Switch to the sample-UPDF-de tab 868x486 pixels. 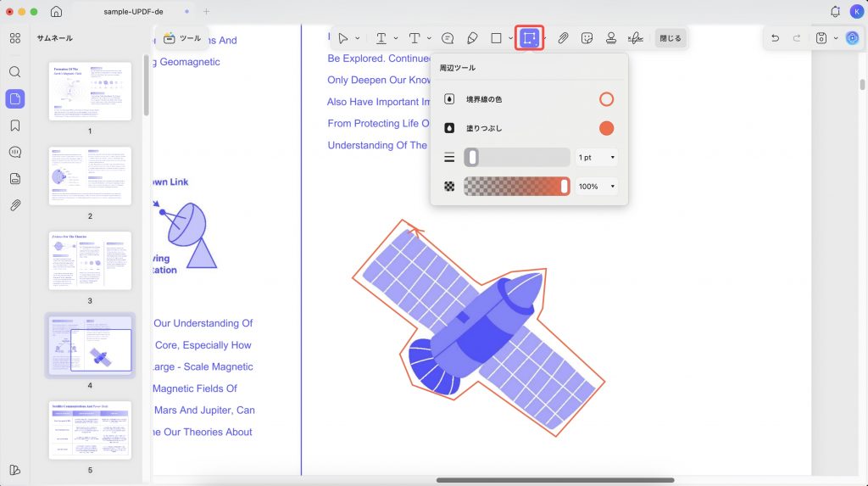coord(133,11)
